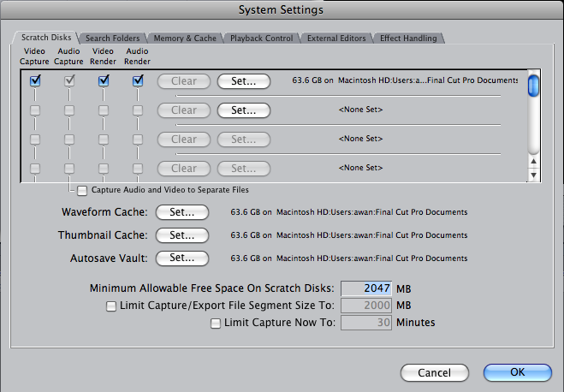Set the Thumbnail Cache location
The height and width of the screenshot is (392, 564).
click(182, 235)
